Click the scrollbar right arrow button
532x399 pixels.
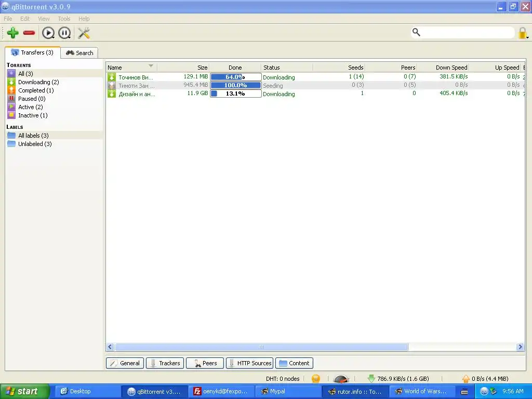(520, 347)
